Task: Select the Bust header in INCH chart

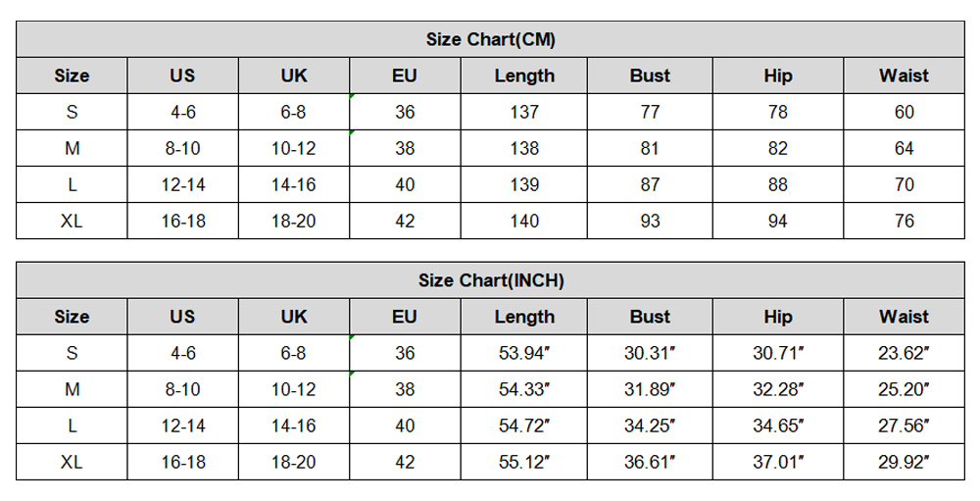Action: click(x=650, y=317)
